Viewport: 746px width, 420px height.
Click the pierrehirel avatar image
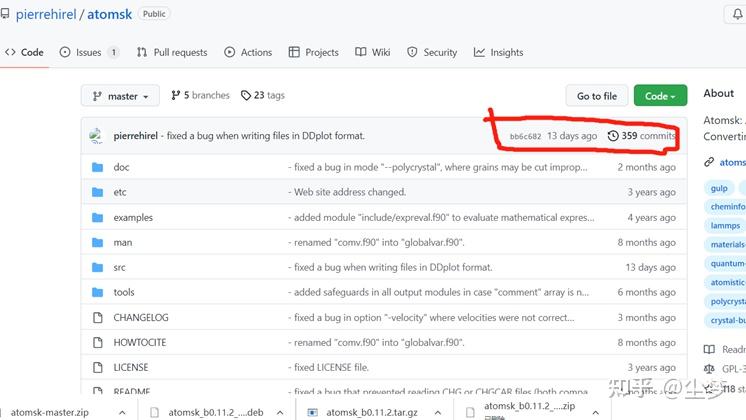point(96,136)
